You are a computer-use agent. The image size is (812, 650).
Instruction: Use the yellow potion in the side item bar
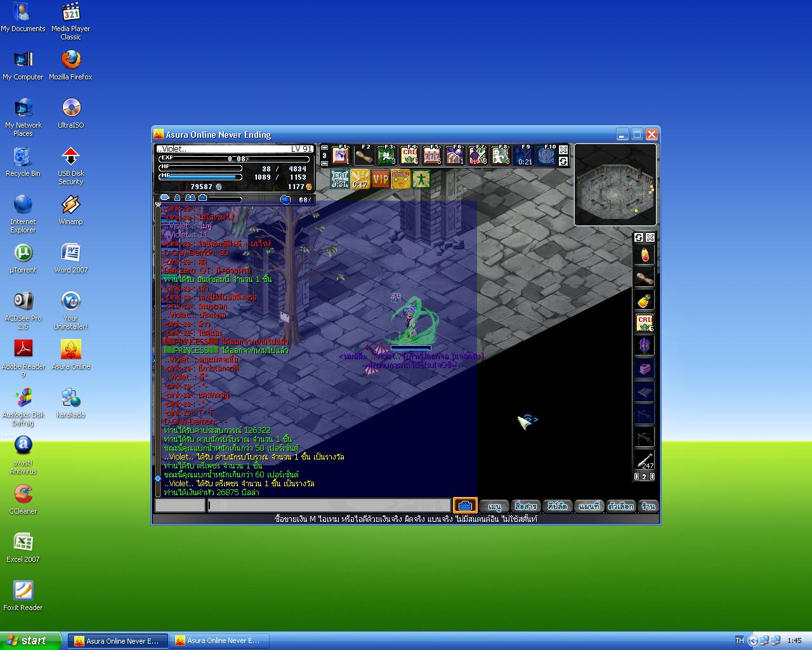pos(645,300)
